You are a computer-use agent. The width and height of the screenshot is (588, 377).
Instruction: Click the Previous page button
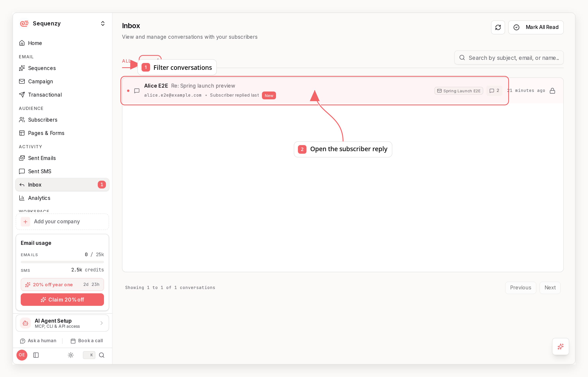click(x=521, y=288)
